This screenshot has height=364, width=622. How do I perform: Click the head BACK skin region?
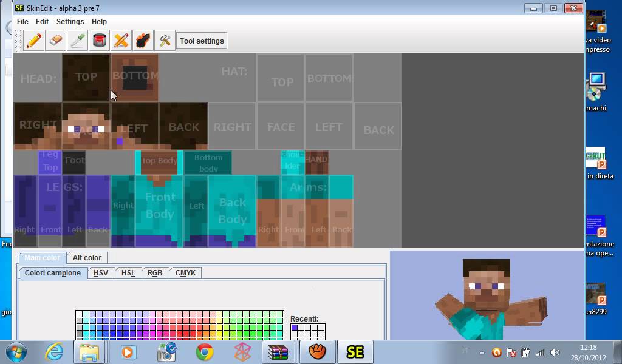pos(183,126)
